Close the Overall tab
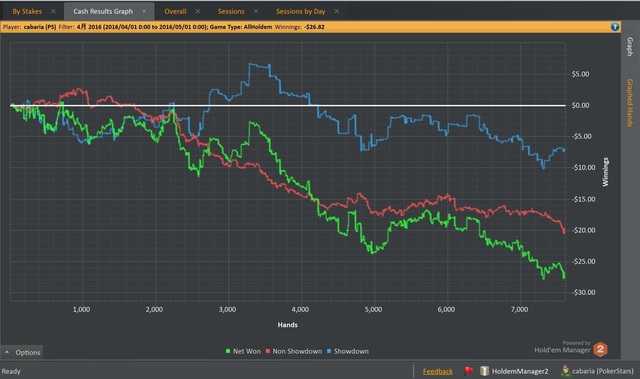The width and height of the screenshot is (640, 379). tap(198, 11)
